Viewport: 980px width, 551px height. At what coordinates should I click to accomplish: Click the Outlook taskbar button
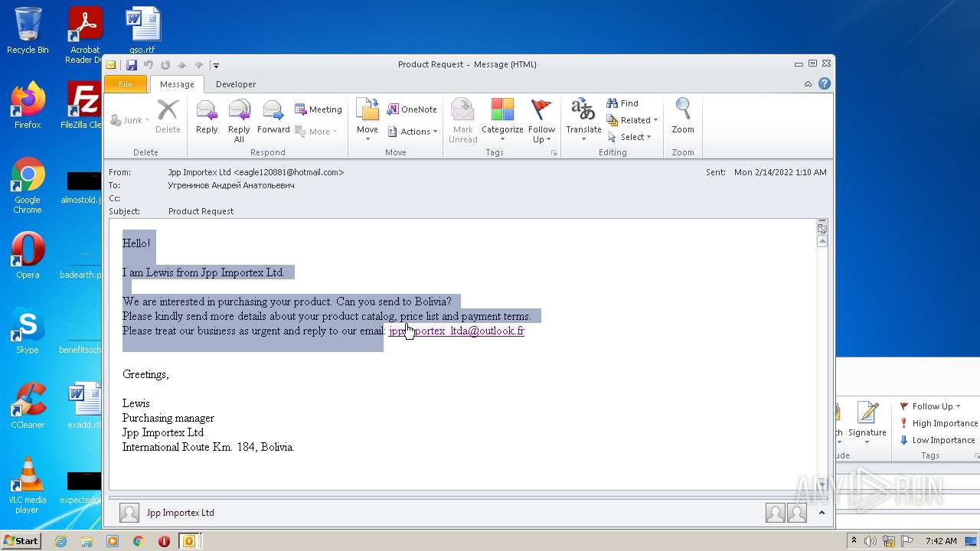(x=188, y=541)
